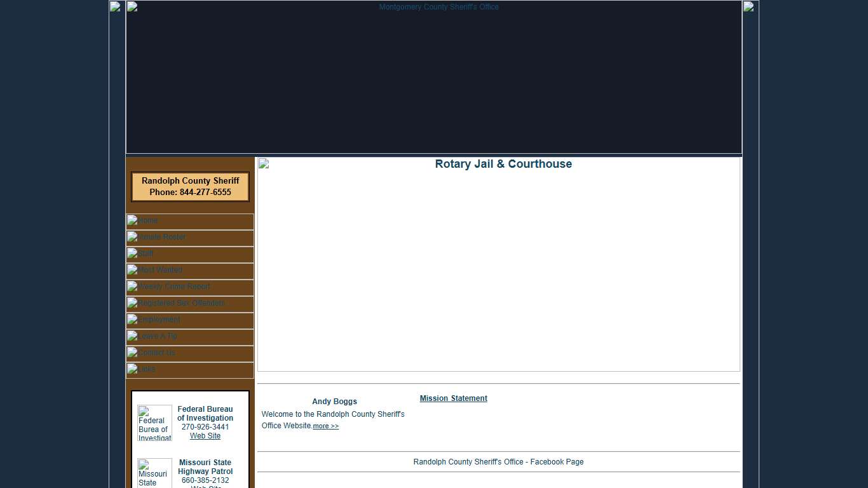Image resolution: width=868 pixels, height=488 pixels.
Task: Click the Montgomery County Sheriff's Office banner image
Action: (x=434, y=77)
